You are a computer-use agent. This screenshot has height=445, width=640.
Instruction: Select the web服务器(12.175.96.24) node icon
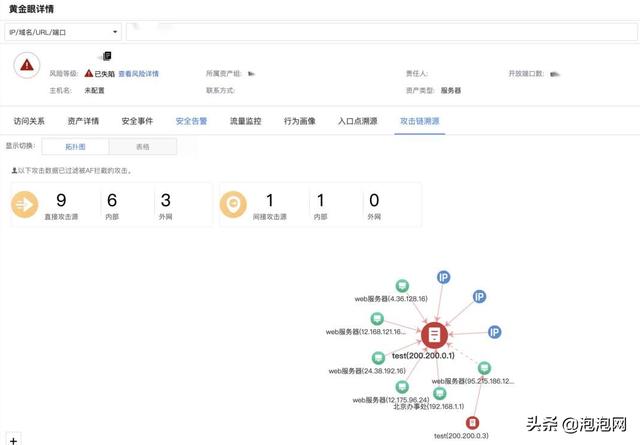tap(402, 386)
